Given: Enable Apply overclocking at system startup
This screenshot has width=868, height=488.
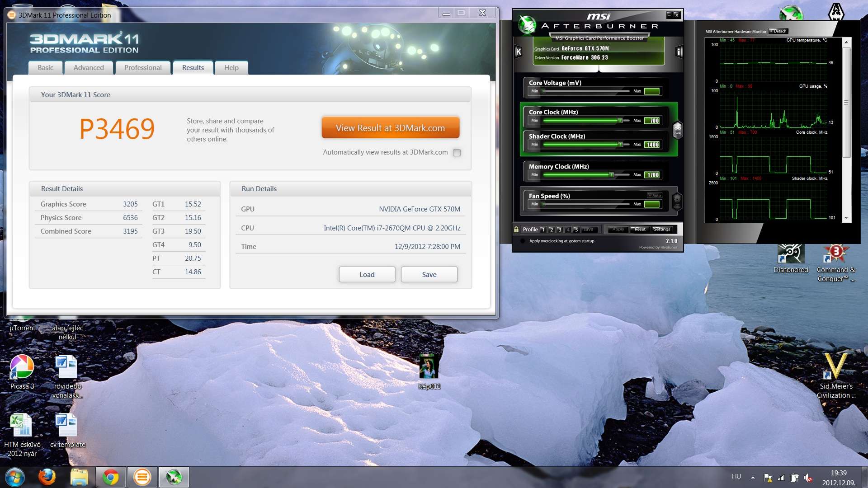Looking at the screenshot, I should click(523, 241).
